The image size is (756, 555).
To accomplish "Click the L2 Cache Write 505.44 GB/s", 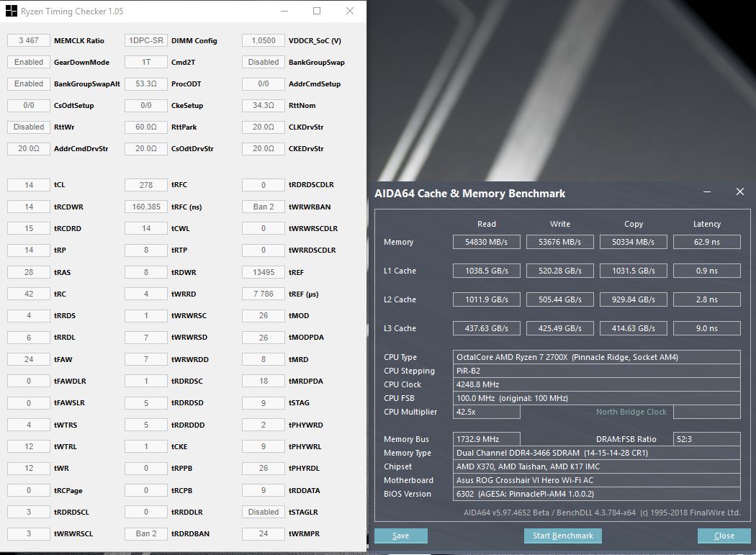I will pos(559,299).
